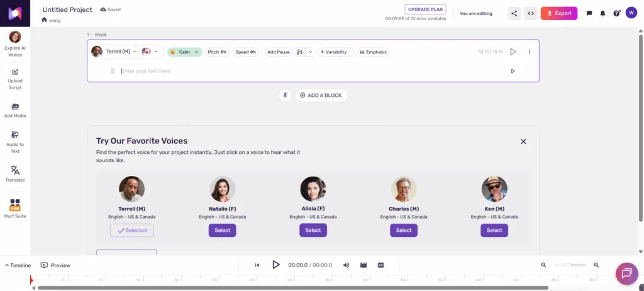Screen dimensions: 644x291
Task: Click the Murf logo icon
Action: [x=15, y=13]
